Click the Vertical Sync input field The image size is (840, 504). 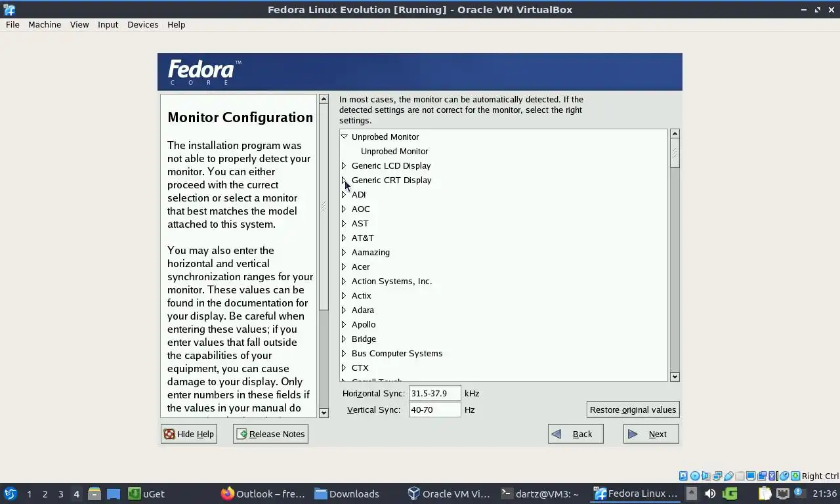point(434,409)
